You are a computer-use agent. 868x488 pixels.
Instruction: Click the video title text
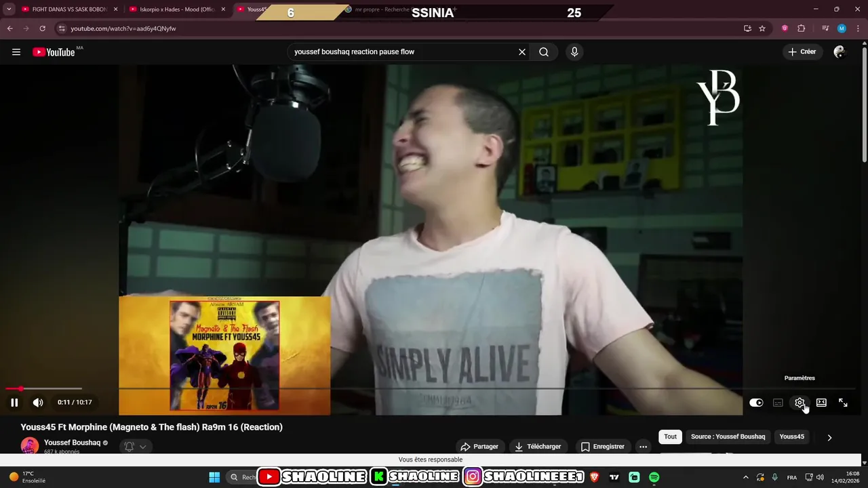tap(152, 427)
